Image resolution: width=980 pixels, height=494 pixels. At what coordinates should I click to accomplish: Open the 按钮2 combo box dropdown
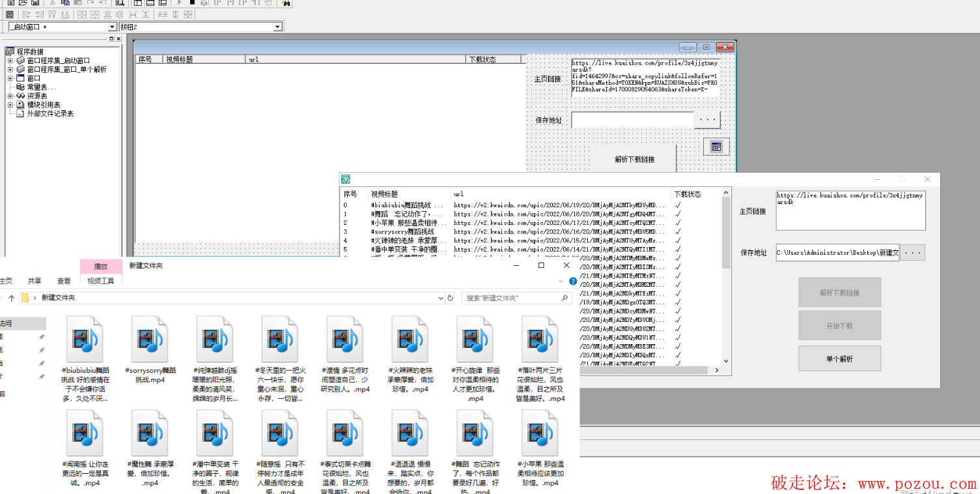tap(278, 27)
